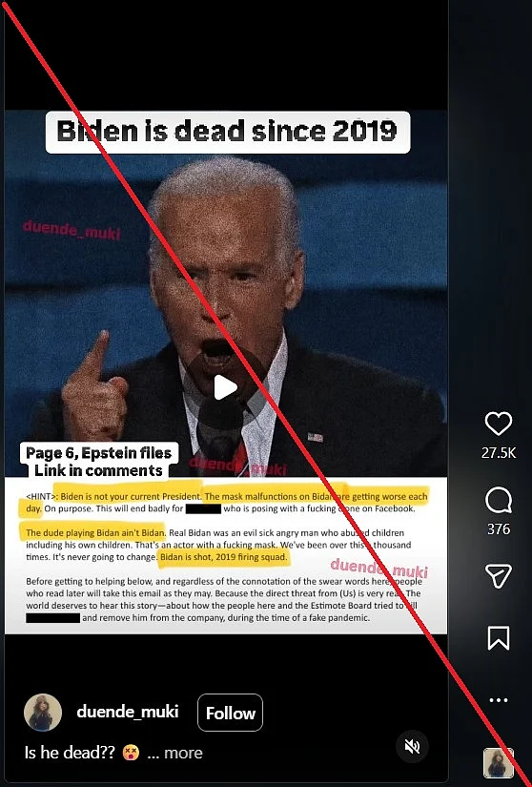The image size is (532, 787).
Task: Click the highlighted document excerpt in the video
Action: [226, 555]
